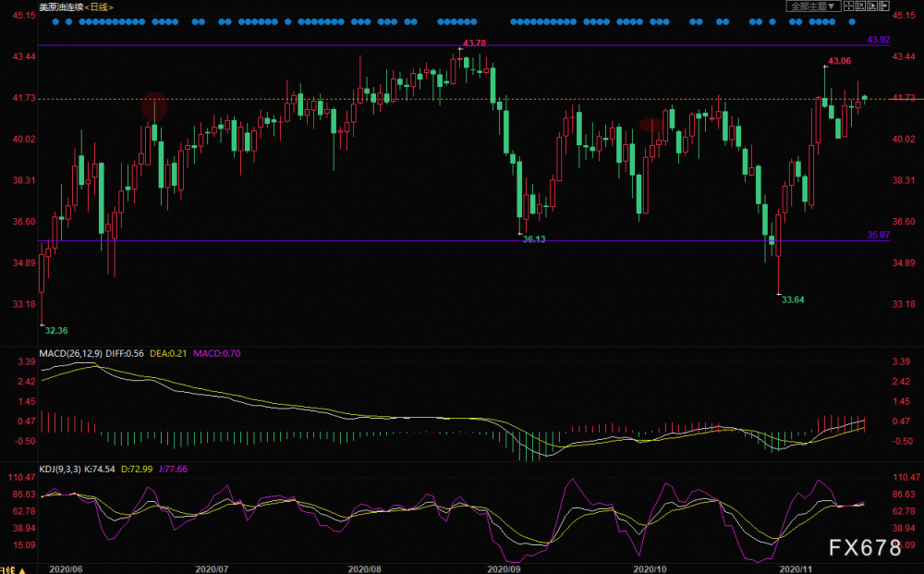Click the <日线> period label
Screen dimensions: 924x574
coord(99,7)
